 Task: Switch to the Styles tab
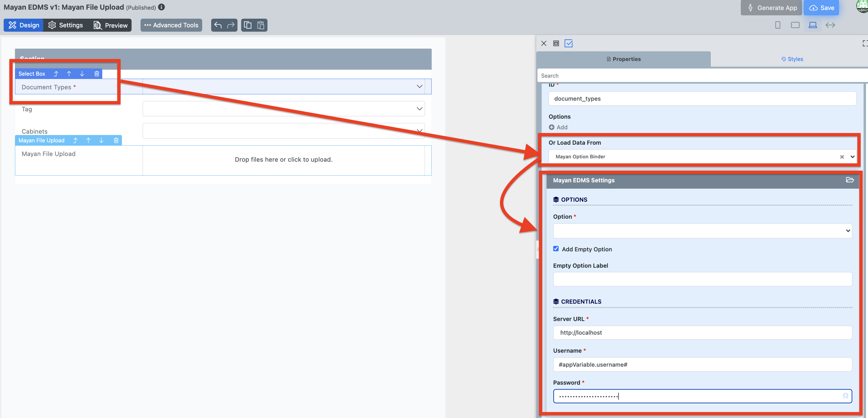[792, 59]
